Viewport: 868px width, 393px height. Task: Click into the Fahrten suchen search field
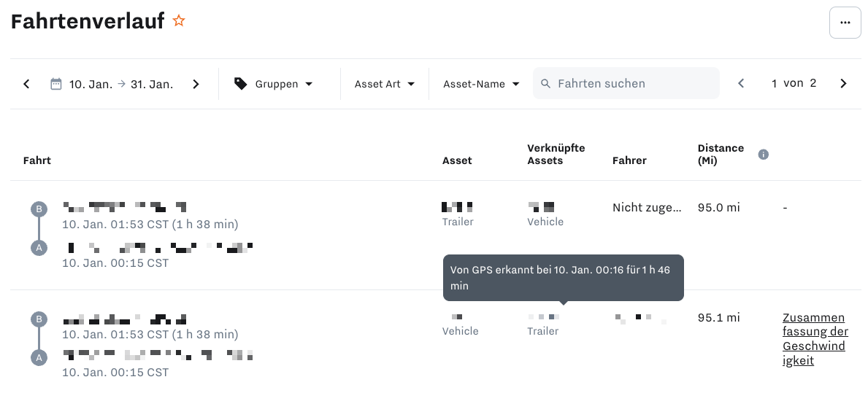click(x=626, y=83)
